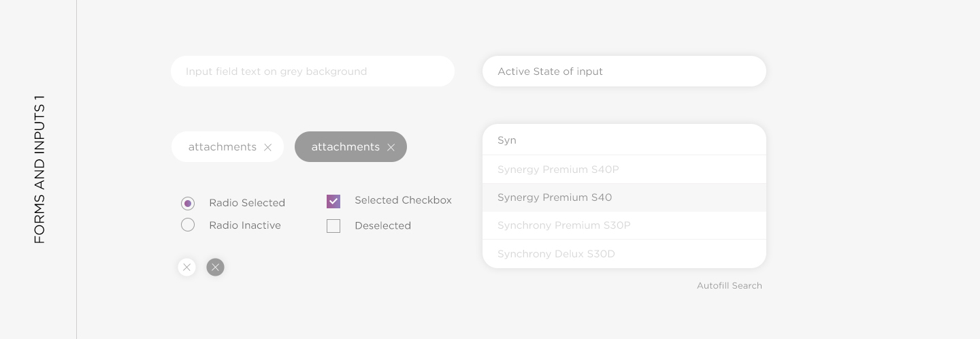Remove the grey attachments tag via its X

click(391, 147)
